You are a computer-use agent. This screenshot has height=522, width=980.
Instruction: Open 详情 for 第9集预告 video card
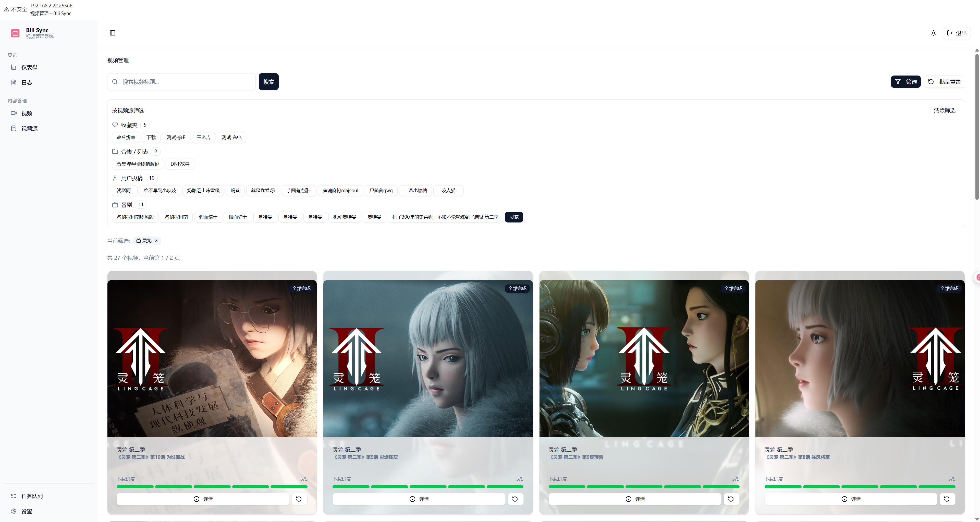pyautogui.click(x=634, y=499)
